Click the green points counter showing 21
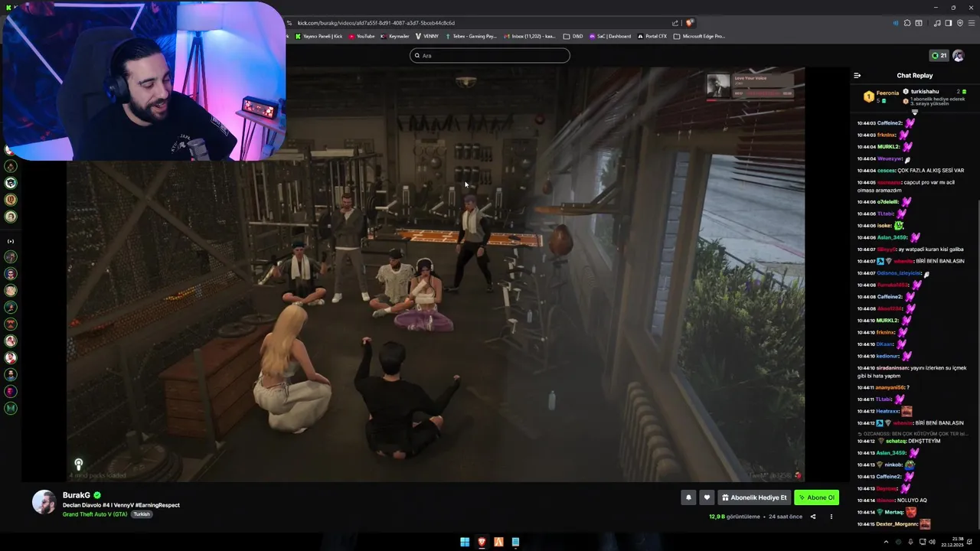The width and height of the screenshot is (980, 551). point(939,56)
